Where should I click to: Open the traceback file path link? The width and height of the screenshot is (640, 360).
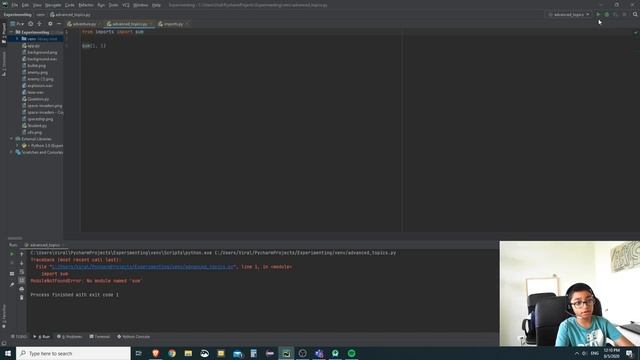(142, 267)
